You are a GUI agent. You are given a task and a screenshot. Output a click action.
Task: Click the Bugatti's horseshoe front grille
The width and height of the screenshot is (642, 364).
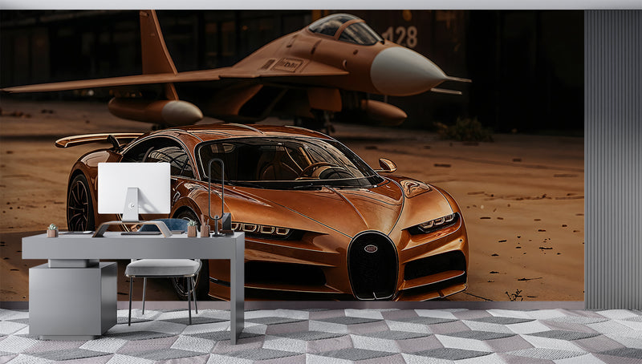[372, 265]
